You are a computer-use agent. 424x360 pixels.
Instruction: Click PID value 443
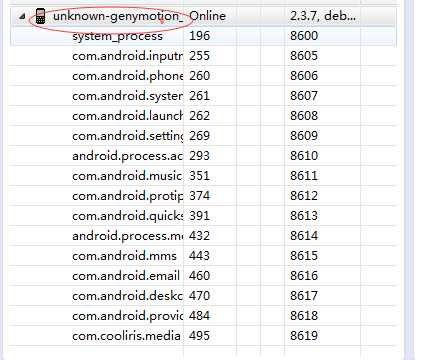click(x=199, y=256)
